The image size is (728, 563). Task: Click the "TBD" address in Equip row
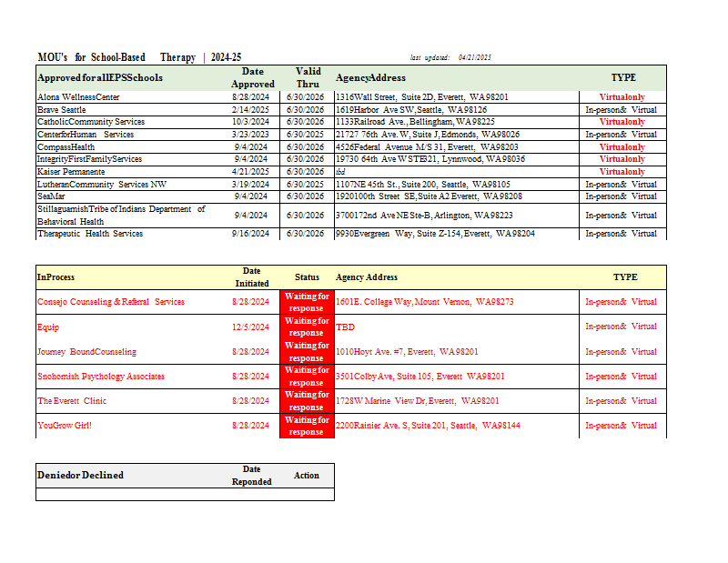pos(346,327)
